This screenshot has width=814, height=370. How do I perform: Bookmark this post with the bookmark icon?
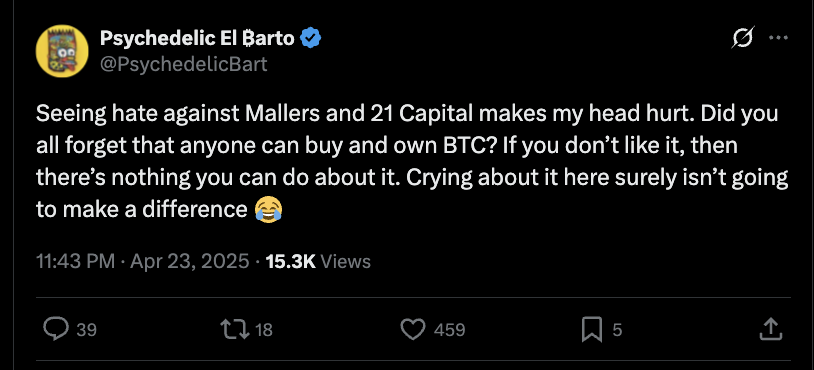pos(592,330)
